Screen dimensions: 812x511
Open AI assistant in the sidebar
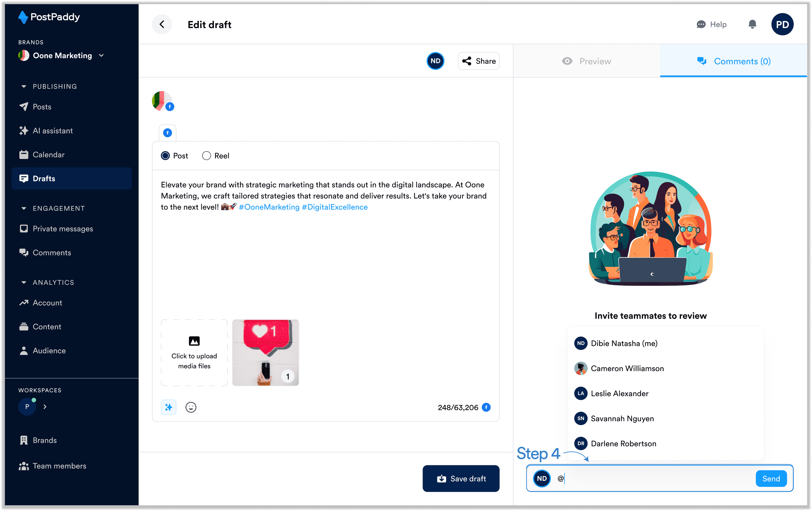click(52, 131)
